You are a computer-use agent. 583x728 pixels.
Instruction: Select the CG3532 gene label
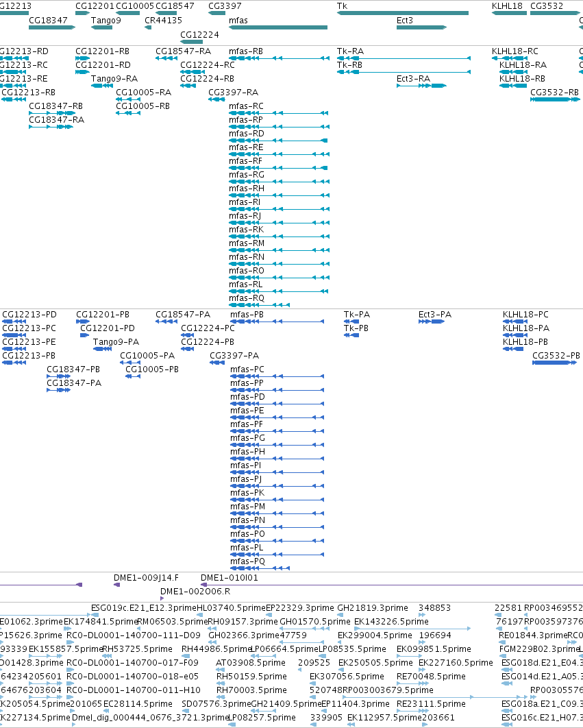tap(546, 6)
